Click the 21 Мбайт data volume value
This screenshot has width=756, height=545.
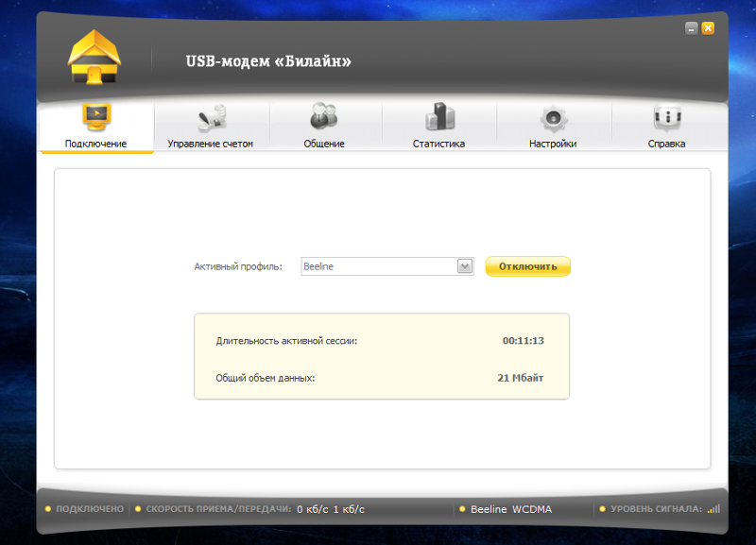pyautogui.click(x=521, y=378)
